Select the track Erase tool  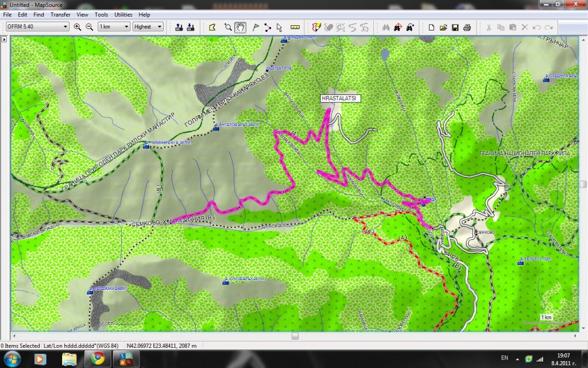tap(328, 27)
